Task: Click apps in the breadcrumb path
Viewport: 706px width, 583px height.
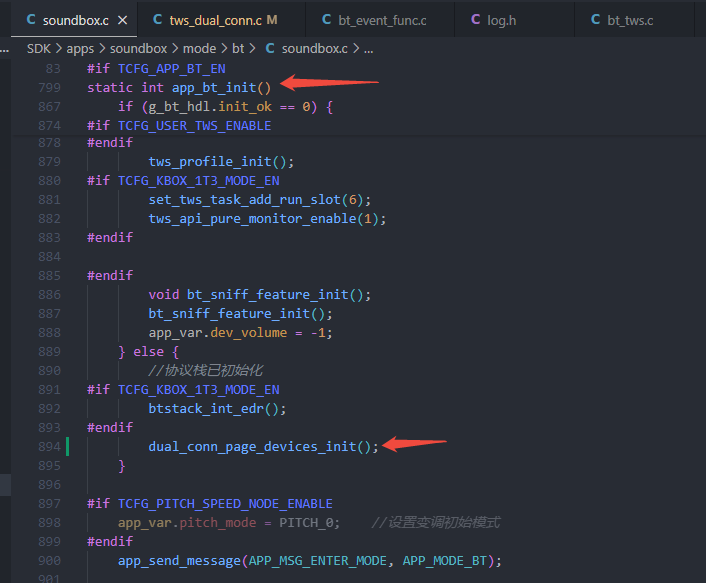Action: pyautogui.click(x=80, y=49)
